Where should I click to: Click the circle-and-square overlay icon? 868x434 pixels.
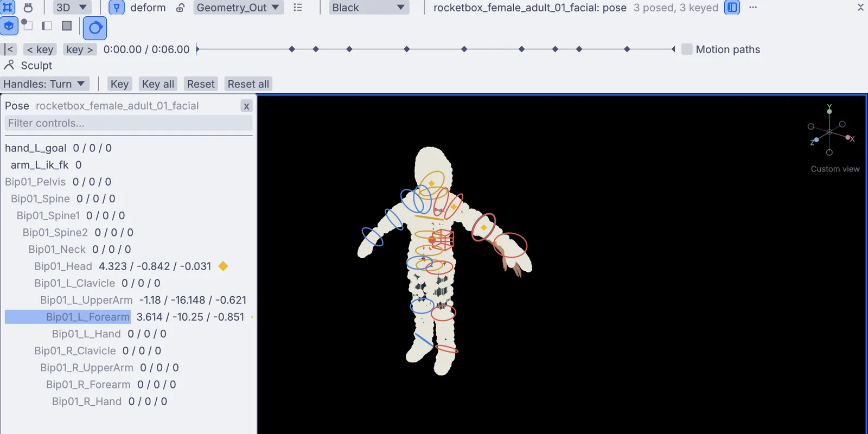[27, 25]
